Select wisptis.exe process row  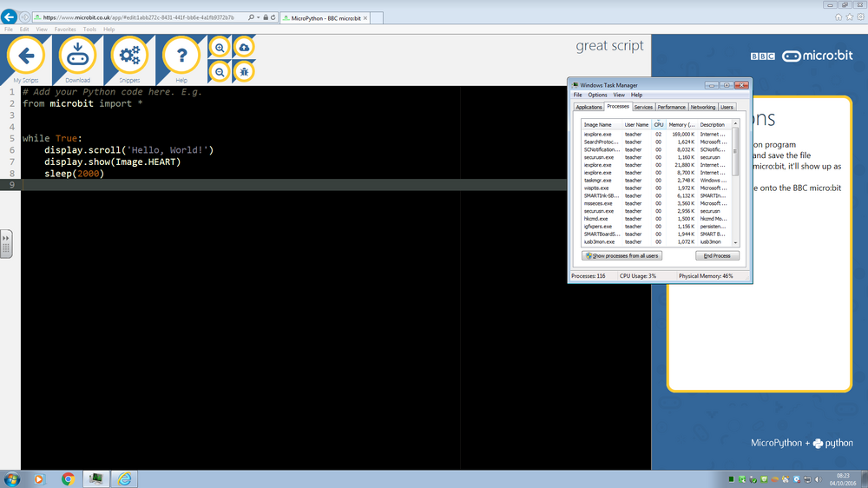[x=656, y=188]
